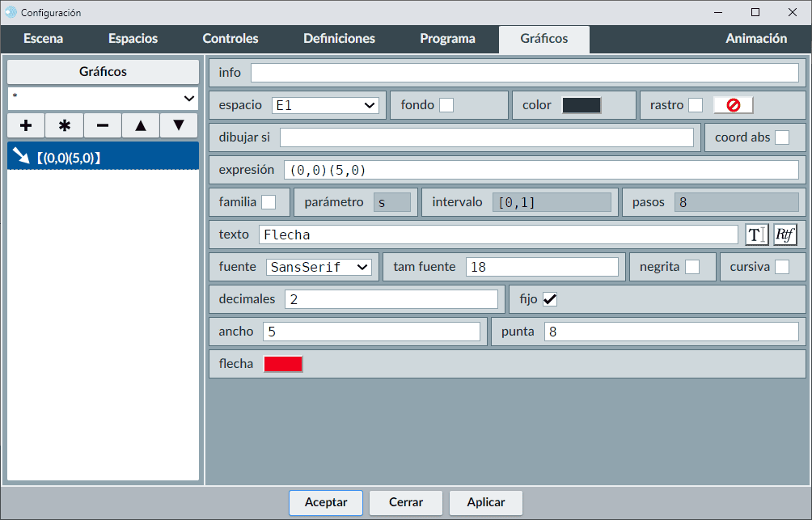
Task: Open the Rtf rich text editor
Action: click(785, 235)
